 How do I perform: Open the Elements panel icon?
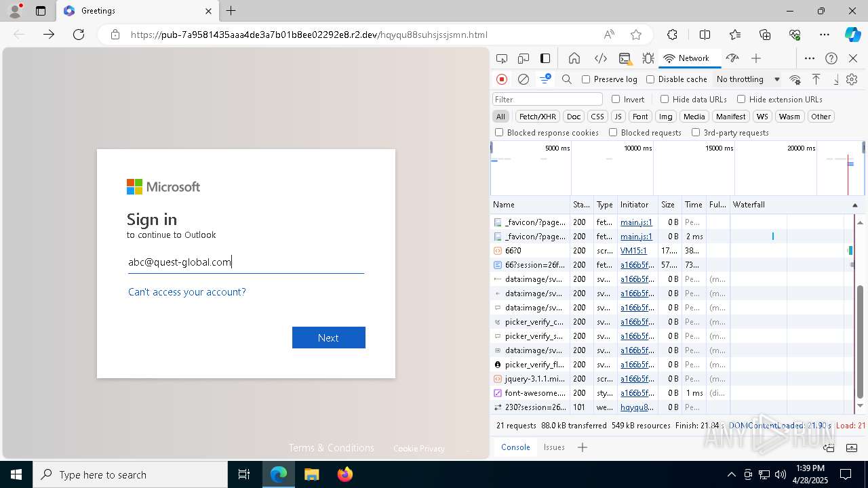pyautogui.click(x=600, y=58)
